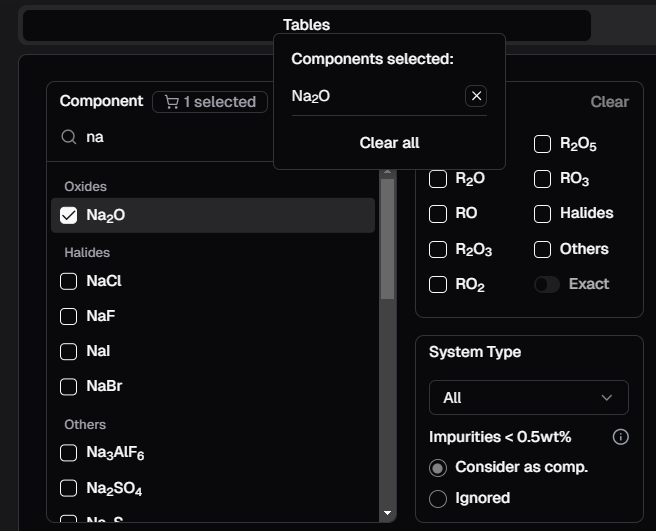Focus the component search field

(170, 137)
